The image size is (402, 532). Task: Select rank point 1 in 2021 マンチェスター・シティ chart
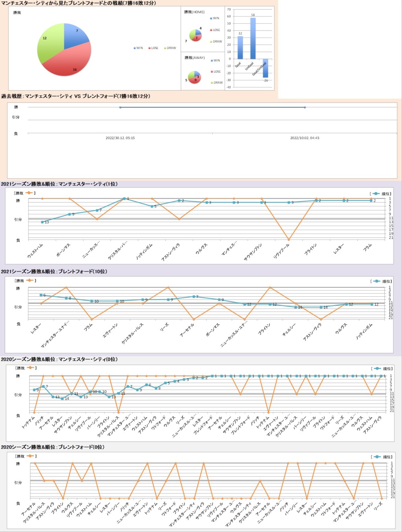[125, 199]
